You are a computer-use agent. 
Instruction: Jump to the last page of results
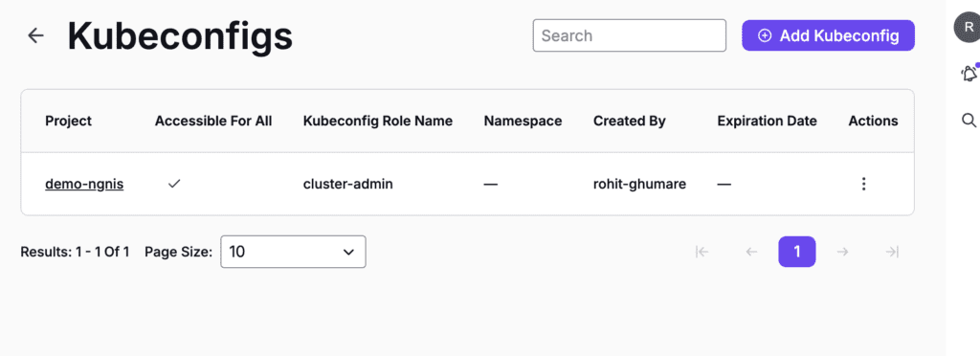coord(893,252)
